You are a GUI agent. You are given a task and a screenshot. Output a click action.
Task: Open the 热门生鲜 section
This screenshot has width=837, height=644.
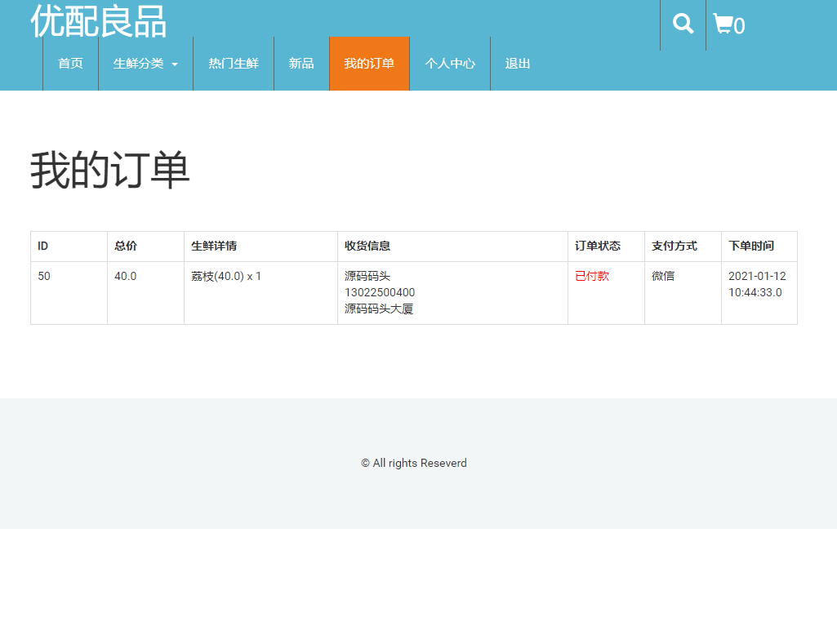coord(233,63)
